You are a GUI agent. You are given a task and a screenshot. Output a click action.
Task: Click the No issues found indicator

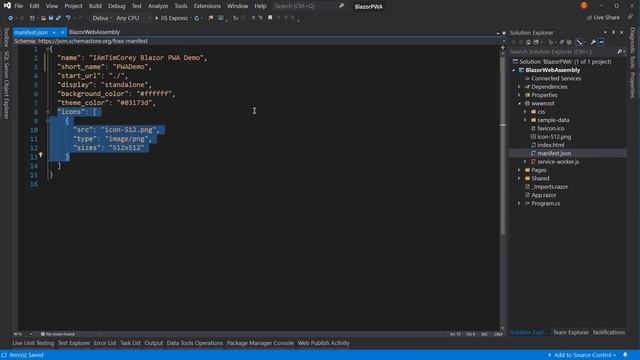(58, 334)
